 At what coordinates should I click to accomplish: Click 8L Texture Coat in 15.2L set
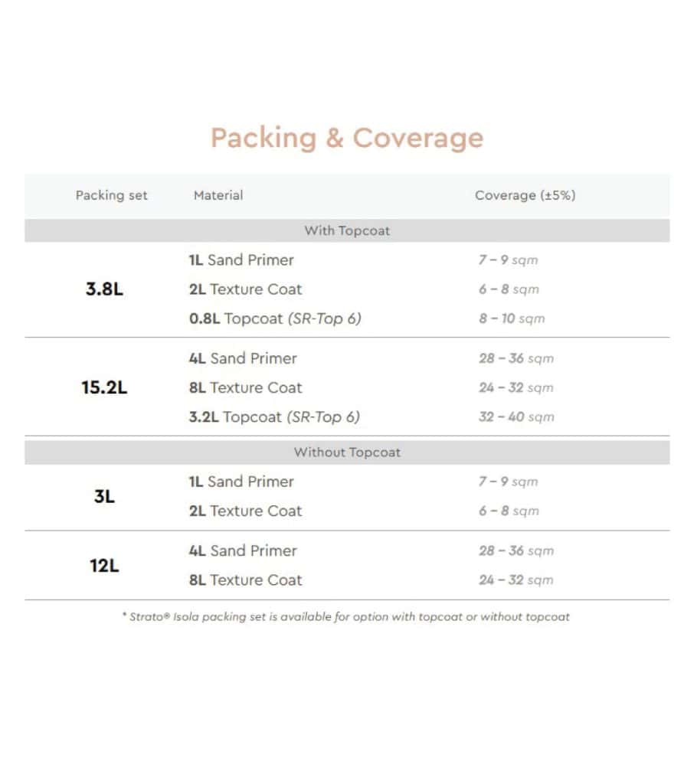point(246,387)
